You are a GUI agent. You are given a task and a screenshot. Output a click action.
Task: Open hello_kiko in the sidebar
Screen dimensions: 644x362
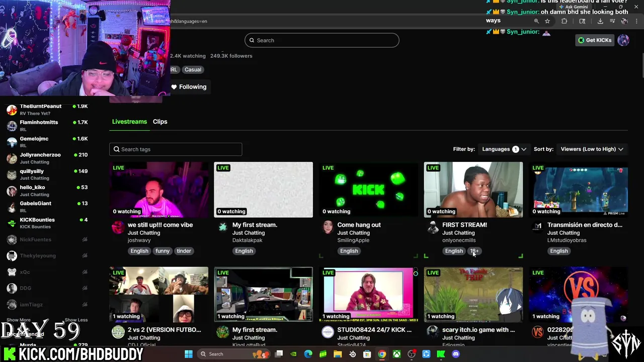(x=47, y=191)
